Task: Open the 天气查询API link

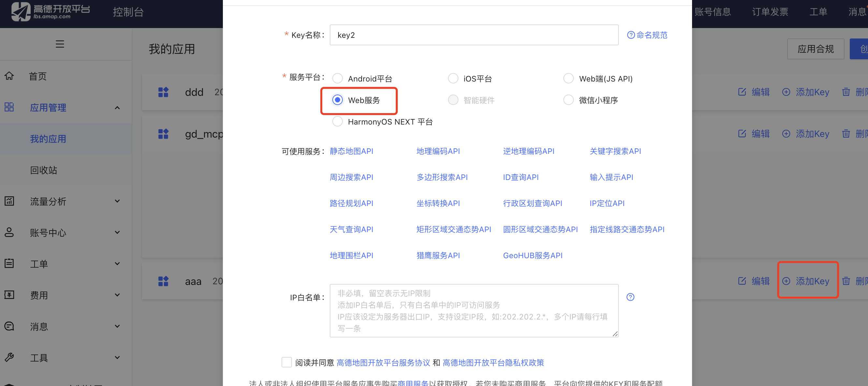Action: tap(351, 230)
